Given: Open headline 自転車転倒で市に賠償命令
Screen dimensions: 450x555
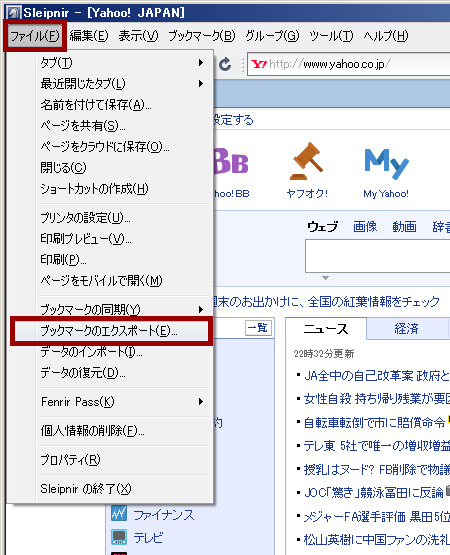Looking at the screenshot, I should 374,422.
